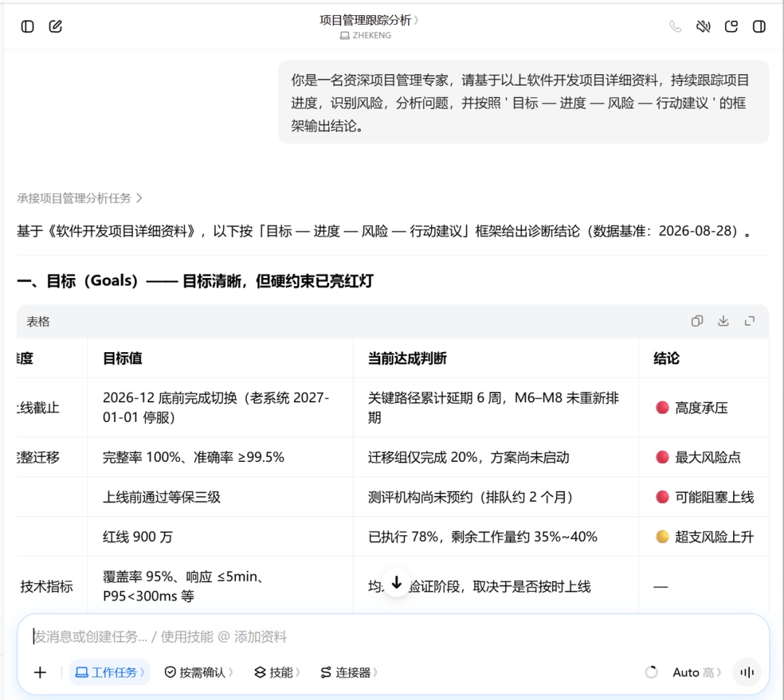The height and width of the screenshot is (700, 784).
Task: Click the 表格 block label
Action: 38,322
